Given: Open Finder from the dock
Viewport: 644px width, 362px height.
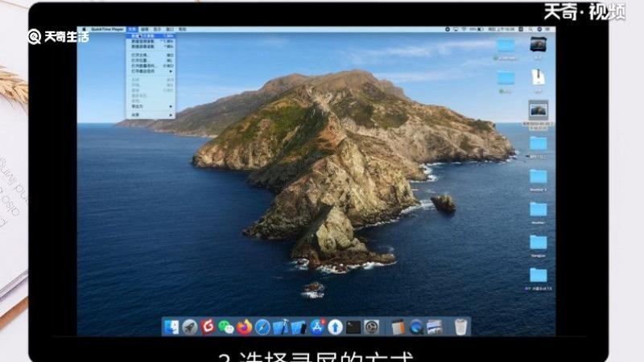Looking at the screenshot, I should click(x=171, y=327).
